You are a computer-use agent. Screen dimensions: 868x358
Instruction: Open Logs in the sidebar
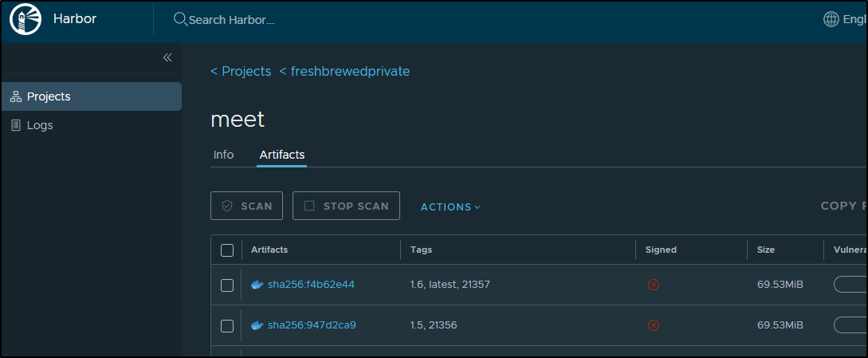92,125
